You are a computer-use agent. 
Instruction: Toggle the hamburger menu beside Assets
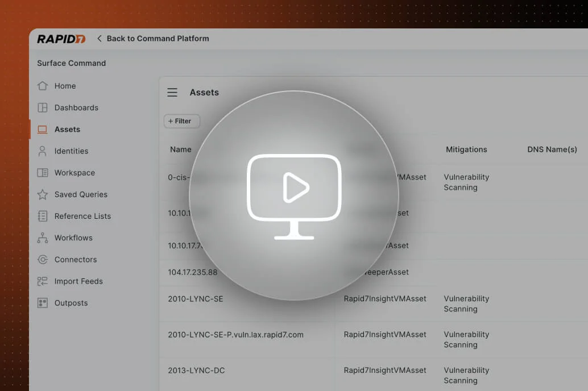(x=172, y=93)
